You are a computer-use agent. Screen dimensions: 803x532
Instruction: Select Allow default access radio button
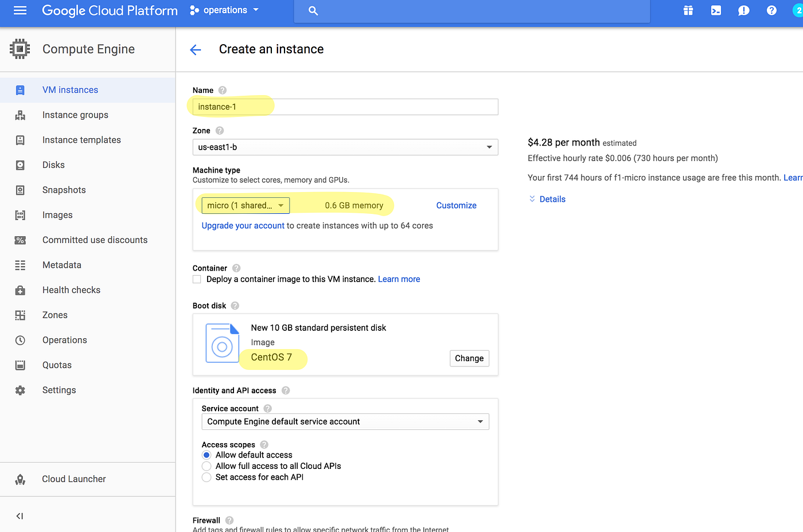(x=206, y=455)
